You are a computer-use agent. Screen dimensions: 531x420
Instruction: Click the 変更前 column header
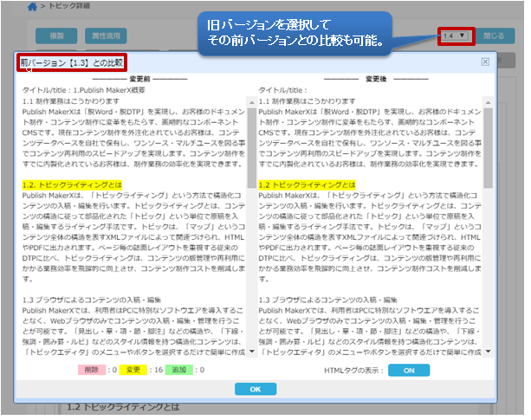click(139, 79)
